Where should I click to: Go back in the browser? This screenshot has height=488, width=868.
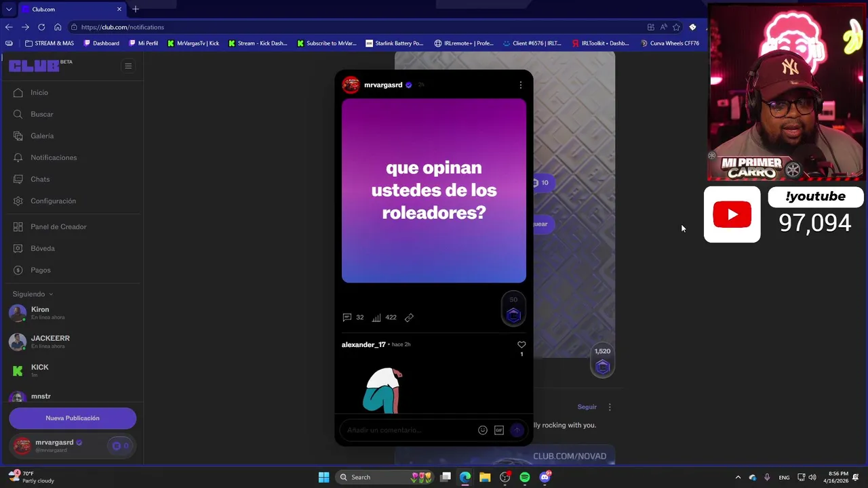9,27
